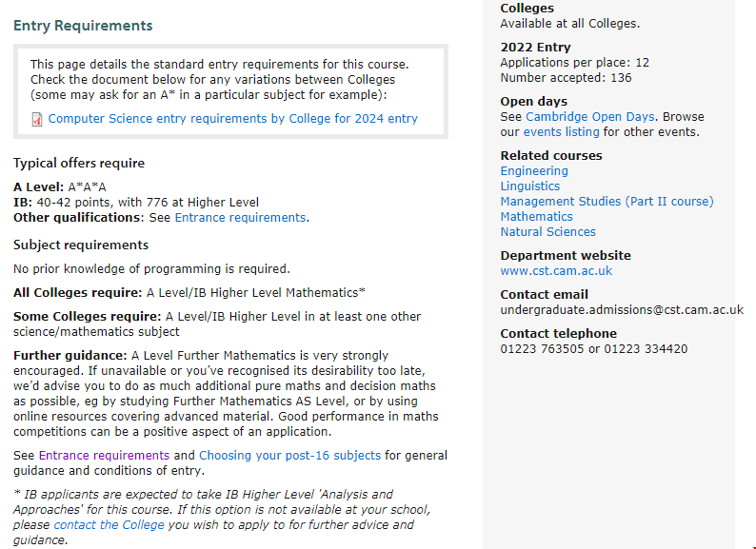
Task: Click the Subject requirements heading
Action: (81, 245)
